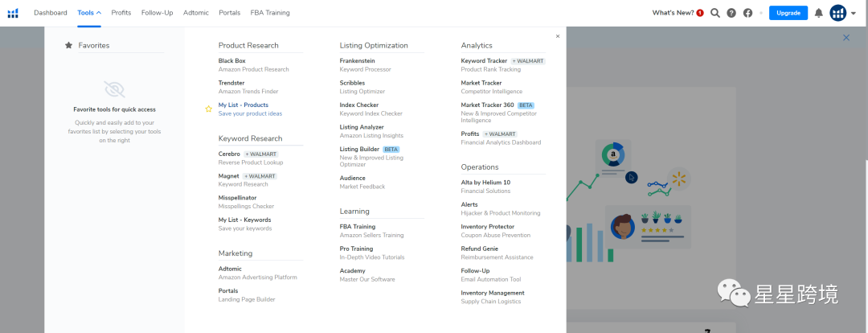
Task: Open the Portals nav item
Action: click(x=230, y=13)
